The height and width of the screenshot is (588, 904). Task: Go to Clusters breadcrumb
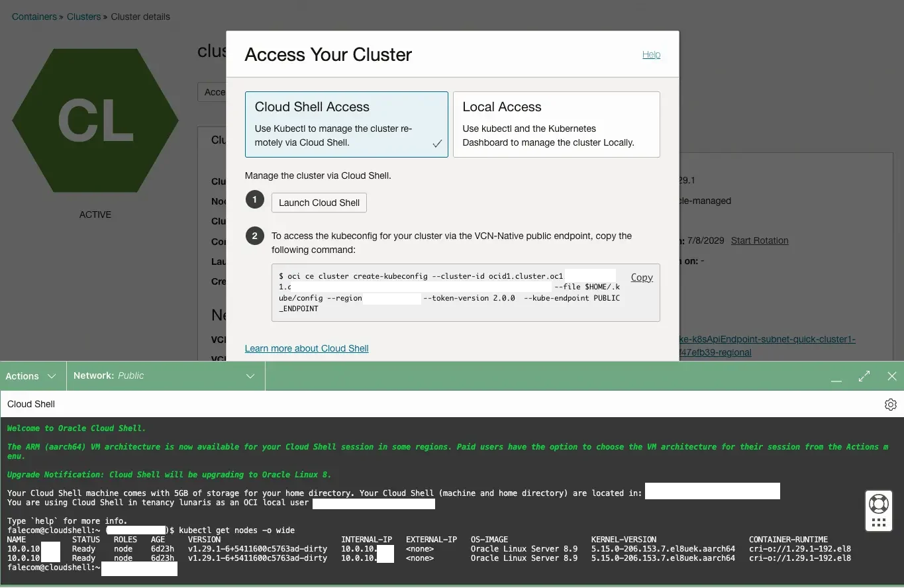tap(84, 17)
